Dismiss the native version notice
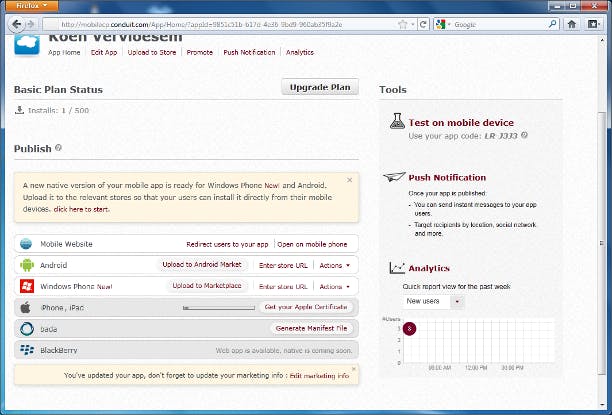This screenshot has height=415, width=612. [x=349, y=180]
